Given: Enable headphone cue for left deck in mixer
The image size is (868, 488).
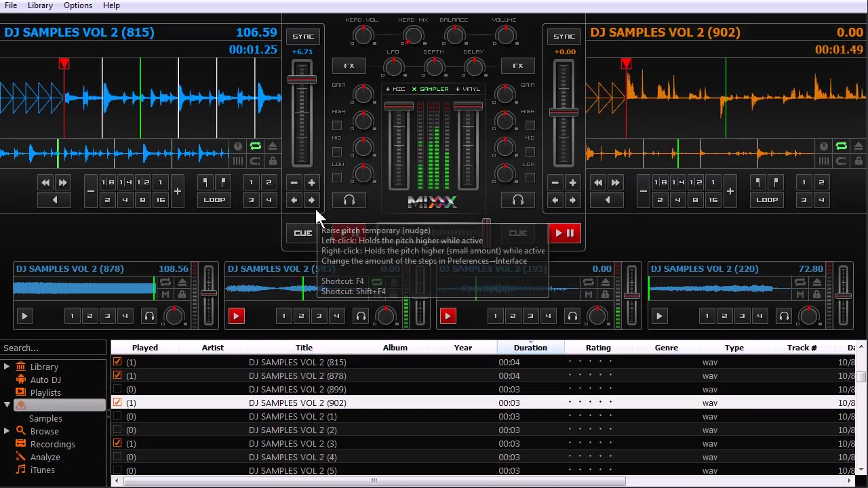Looking at the screenshot, I should (349, 200).
